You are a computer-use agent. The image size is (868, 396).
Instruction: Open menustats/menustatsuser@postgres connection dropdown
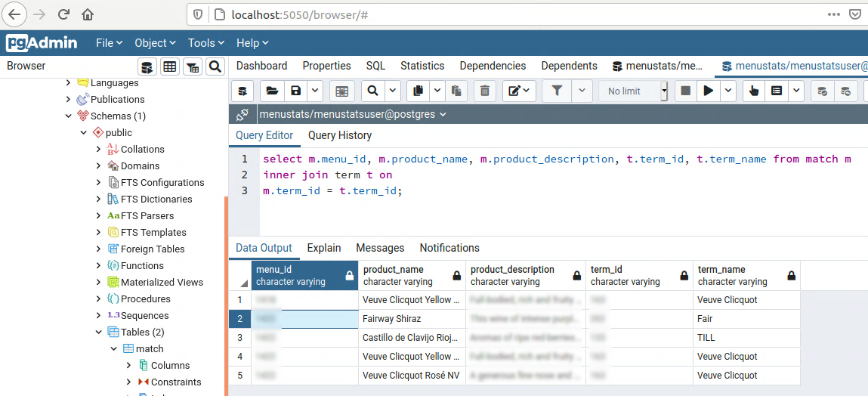click(x=353, y=115)
